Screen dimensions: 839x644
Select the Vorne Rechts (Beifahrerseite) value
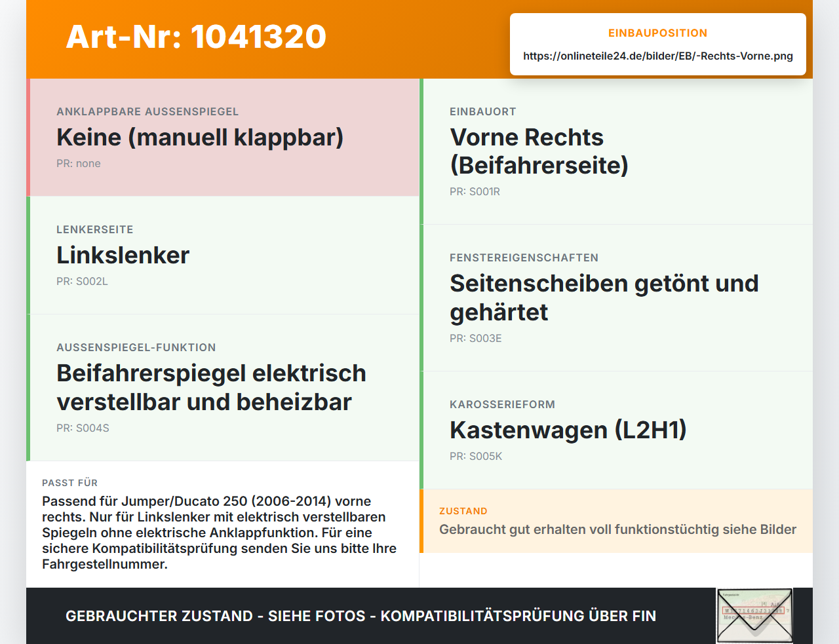pyautogui.click(x=539, y=151)
